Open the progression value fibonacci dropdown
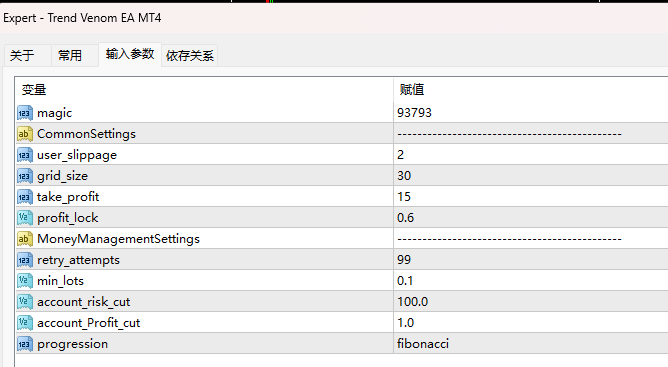 point(531,344)
